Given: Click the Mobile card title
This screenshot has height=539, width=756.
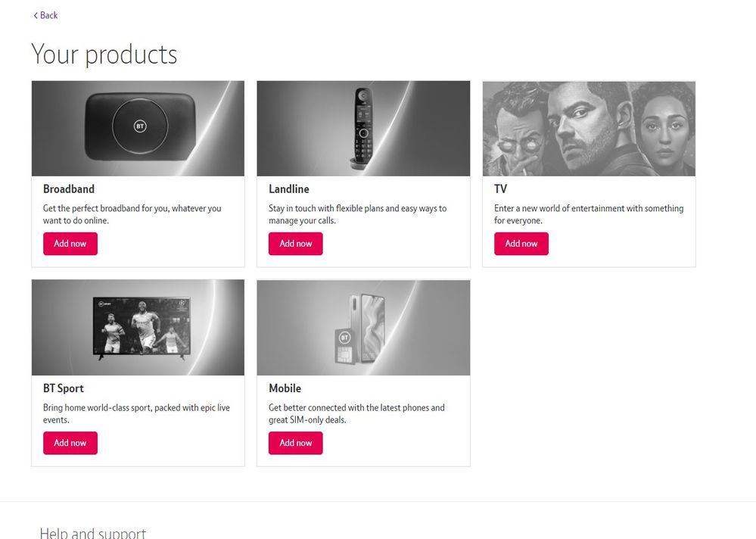Looking at the screenshot, I should coord(285,388).
